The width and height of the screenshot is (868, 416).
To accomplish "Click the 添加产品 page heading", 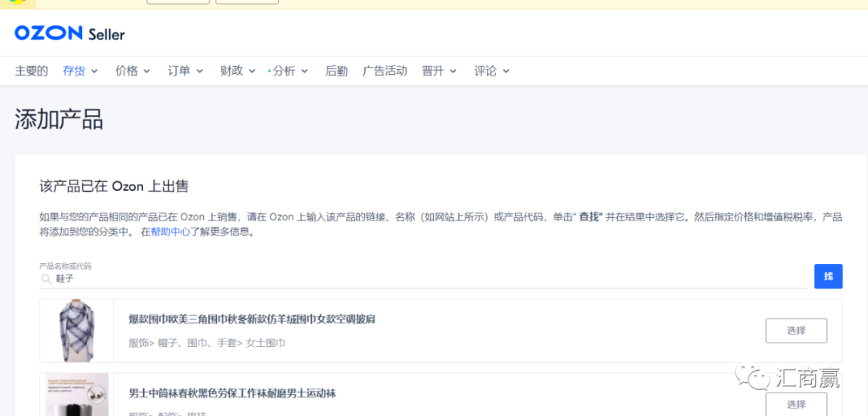I will click(59, 120).
